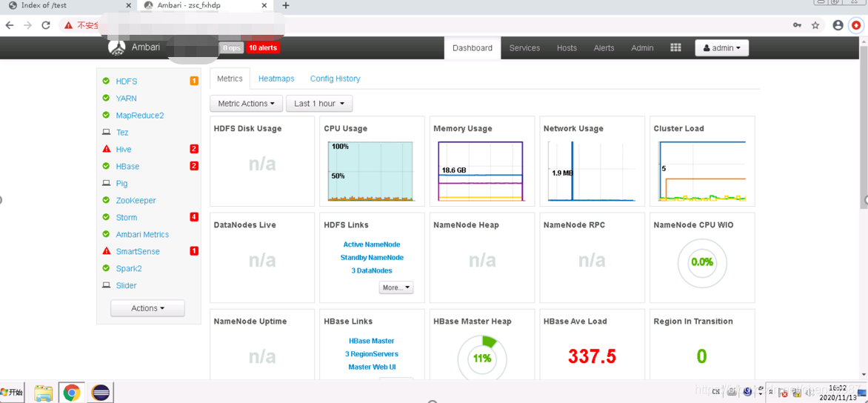Open the Services menu
Viewport: 868px width, 403px height.
[525, 47]
